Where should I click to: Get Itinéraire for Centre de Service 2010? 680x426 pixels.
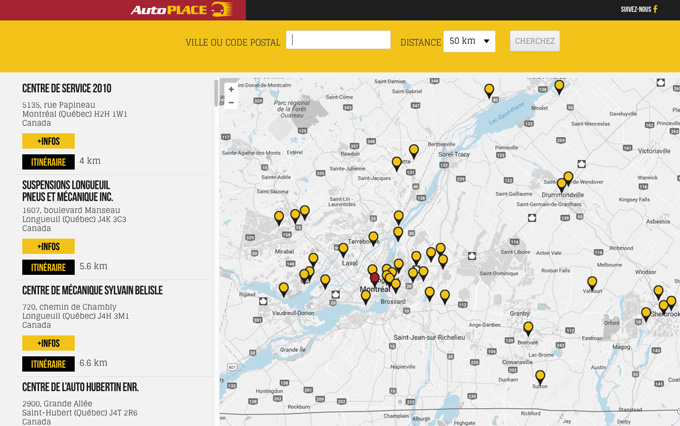tap(49, 162)
